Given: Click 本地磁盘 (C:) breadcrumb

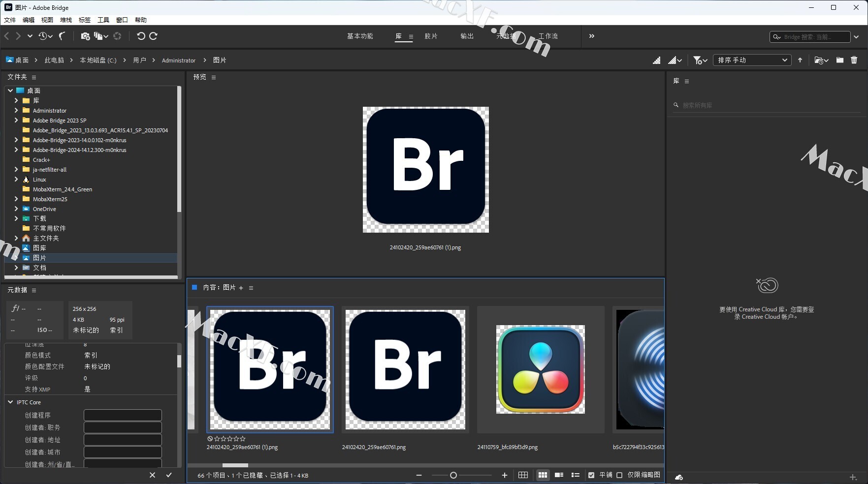Looking at the screenshot, I should (x=98, y=60).
